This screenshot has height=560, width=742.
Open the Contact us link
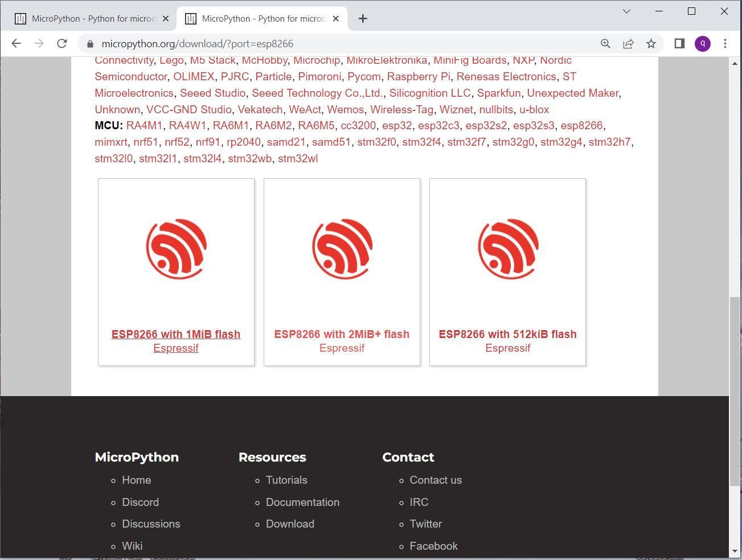coord(436,480)
